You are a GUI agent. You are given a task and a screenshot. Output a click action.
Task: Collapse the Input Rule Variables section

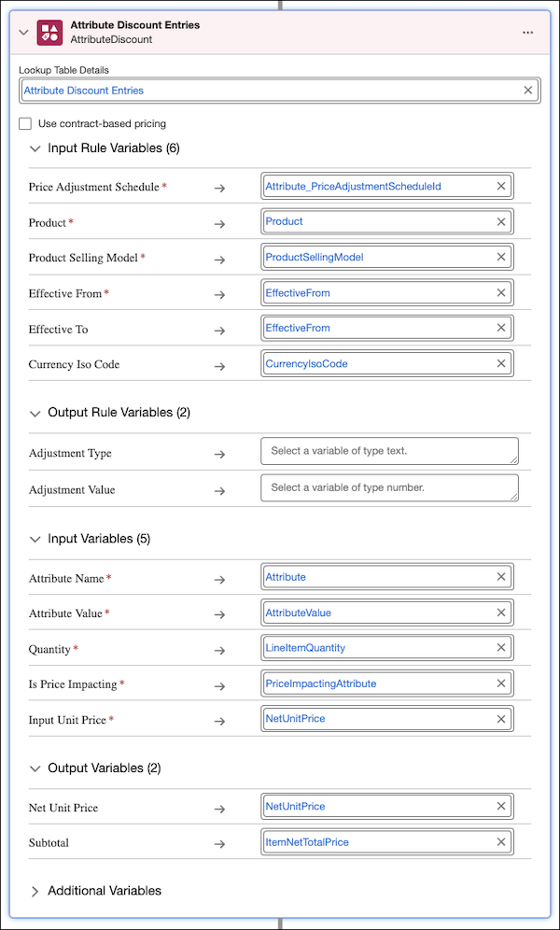(35, 148)
